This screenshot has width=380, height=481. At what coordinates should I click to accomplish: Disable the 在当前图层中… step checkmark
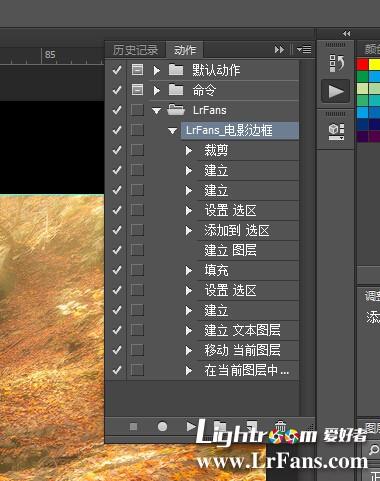click(117, 370)
